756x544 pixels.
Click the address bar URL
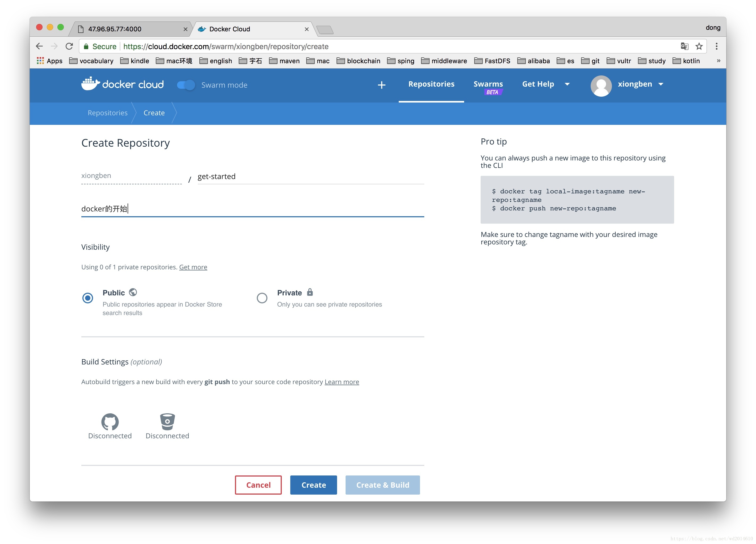point(226,46)
